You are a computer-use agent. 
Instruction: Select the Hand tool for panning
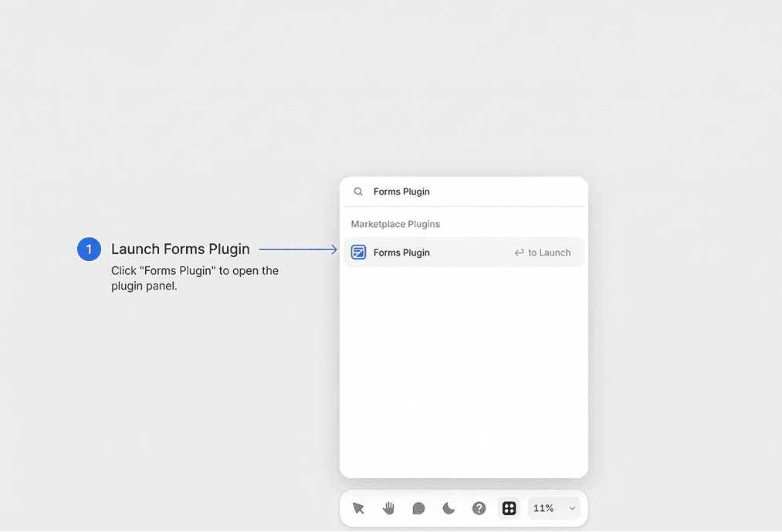tap(388, 508)
